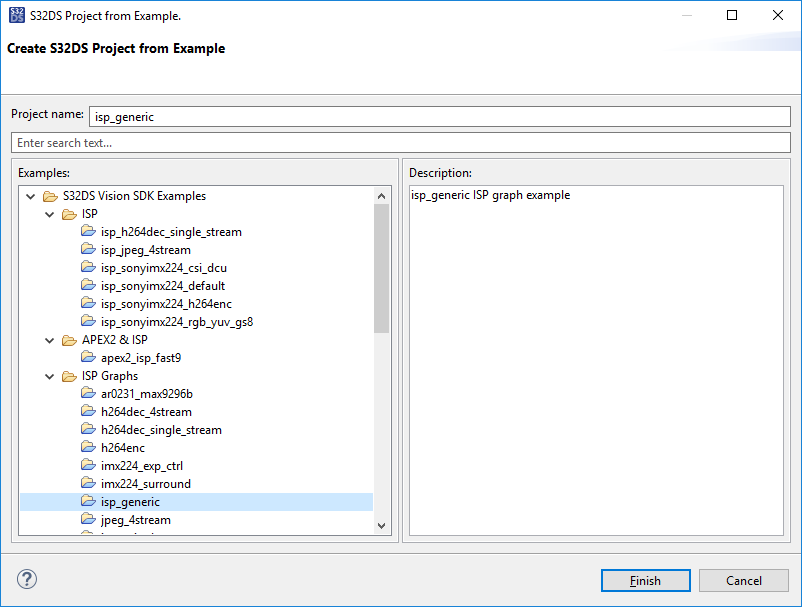
Task: Click the ISP Graphs label
Action: 110,376
